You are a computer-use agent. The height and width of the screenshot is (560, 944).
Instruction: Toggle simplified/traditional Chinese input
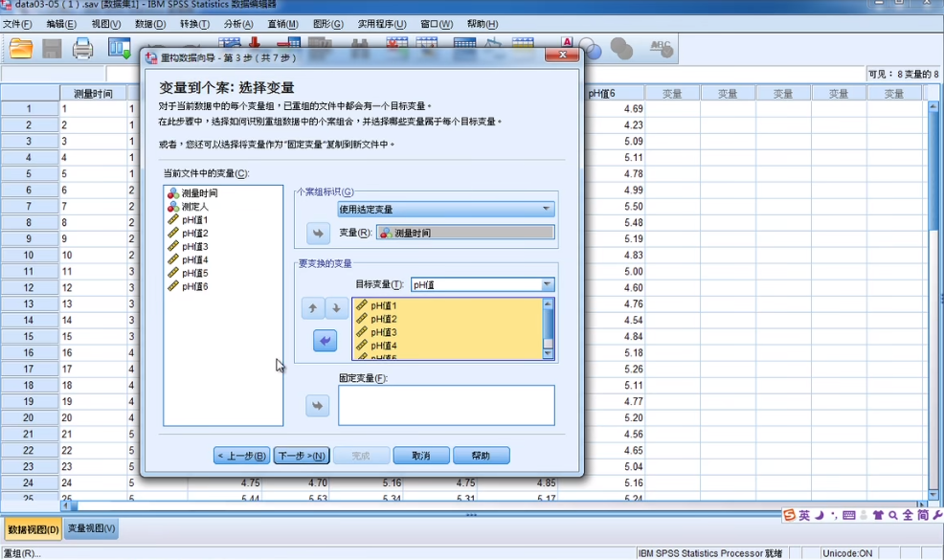click(x=920, y=514)
